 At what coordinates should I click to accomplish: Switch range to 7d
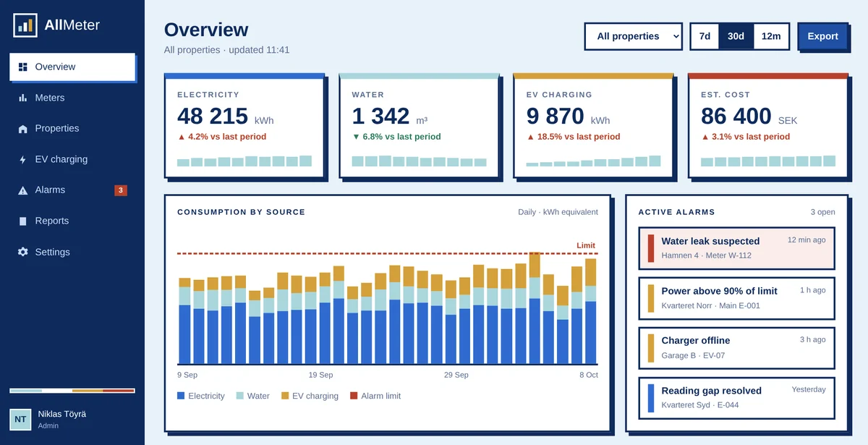click(x=705, y=36)
